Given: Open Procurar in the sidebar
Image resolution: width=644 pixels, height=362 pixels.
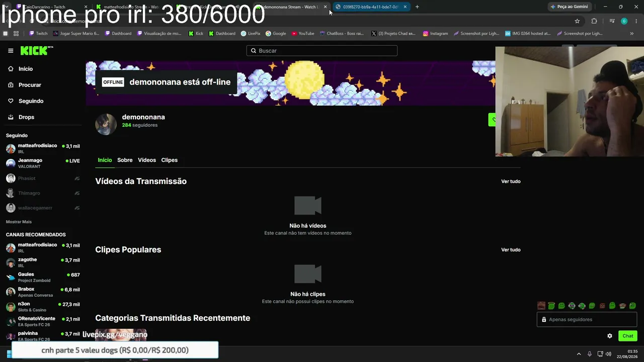Looking at the screenshot, I should pos(30,85).
